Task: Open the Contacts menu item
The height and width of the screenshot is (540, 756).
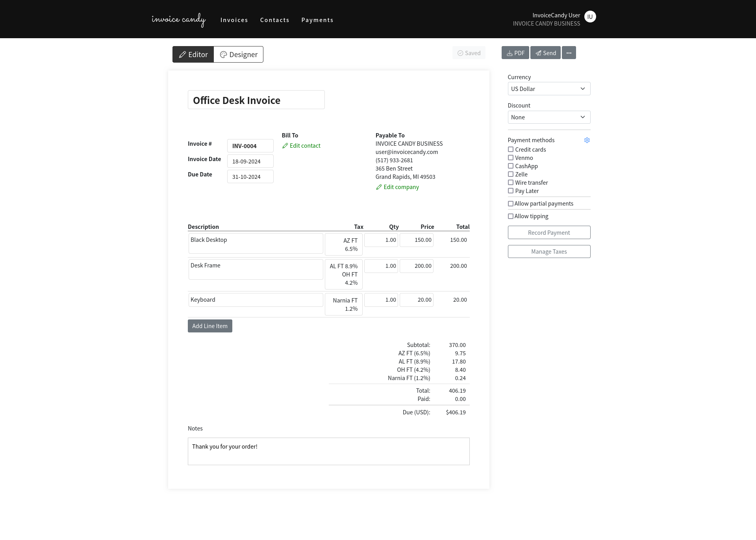Action: [274, 20]
